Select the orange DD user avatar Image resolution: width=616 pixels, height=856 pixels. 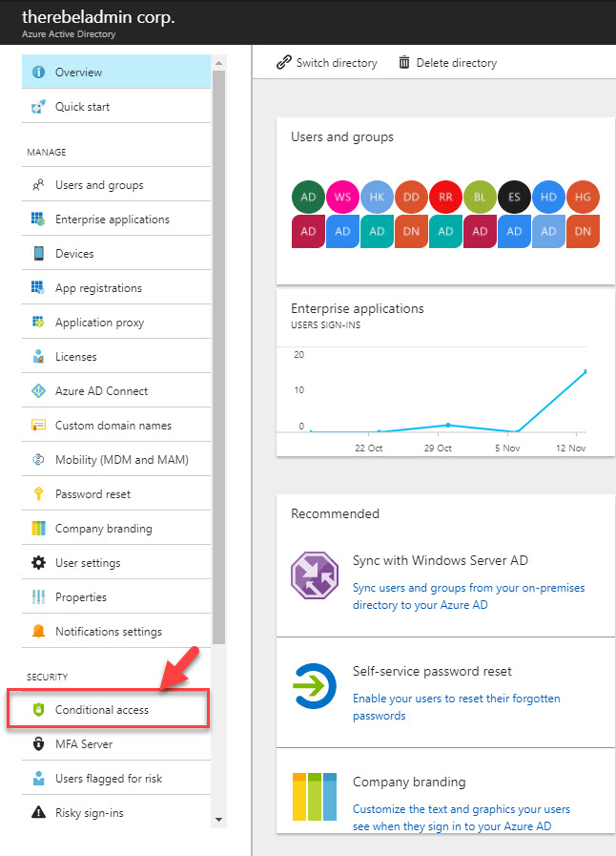coord(411,197)
